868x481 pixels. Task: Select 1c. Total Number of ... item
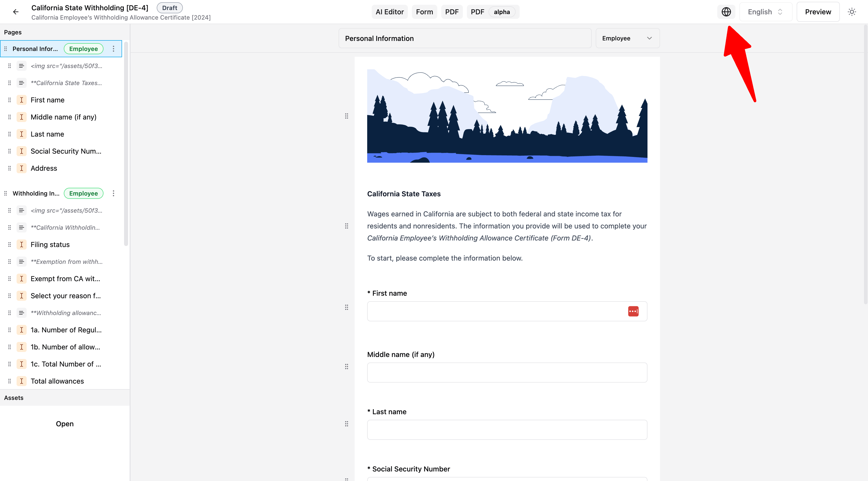point(66,364)
